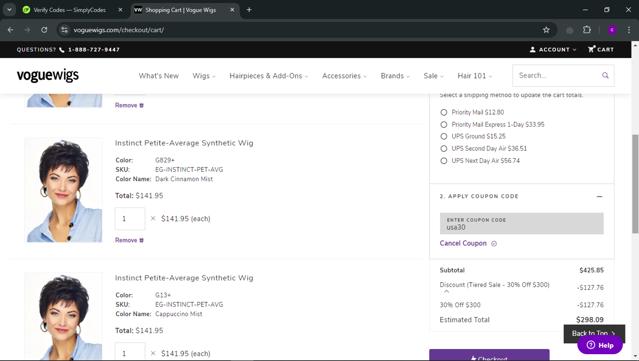Open the Chrome three-dot menu
The width and height of the screenshot is (639, 361).
(x=629, y=30)
